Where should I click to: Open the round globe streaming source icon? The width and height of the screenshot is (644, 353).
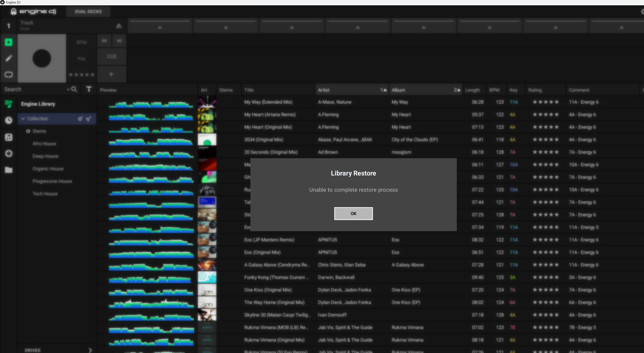tap(8, 153)
